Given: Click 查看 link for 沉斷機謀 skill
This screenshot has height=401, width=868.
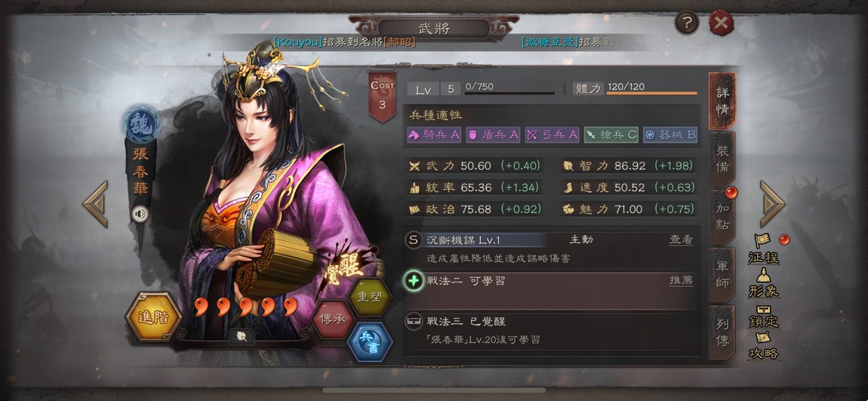Looking at the screenshot, I should tap(681, 239).
